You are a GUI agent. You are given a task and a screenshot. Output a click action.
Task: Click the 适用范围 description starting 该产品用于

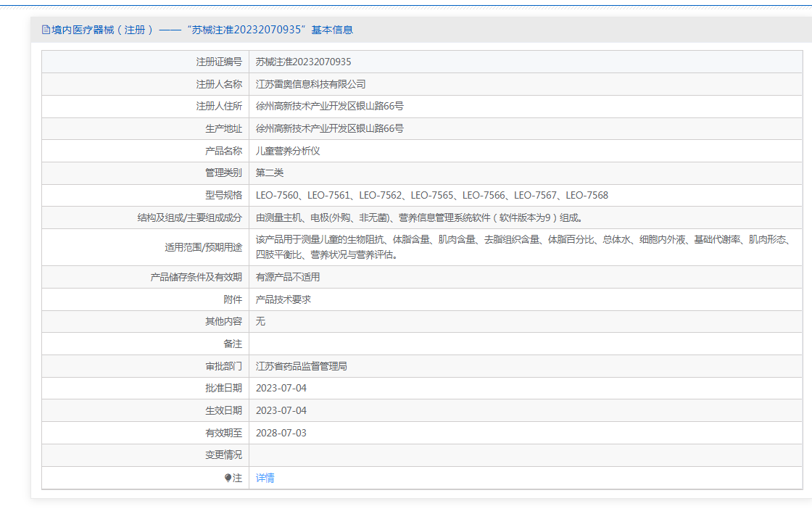pyautogui.click(x=523, y=247)
